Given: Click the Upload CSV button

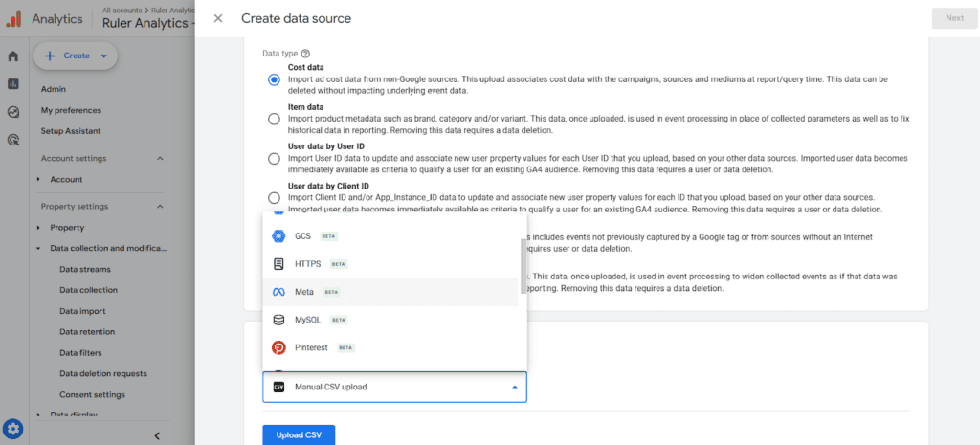Looking at the screenshot, I should pos(298,435).
